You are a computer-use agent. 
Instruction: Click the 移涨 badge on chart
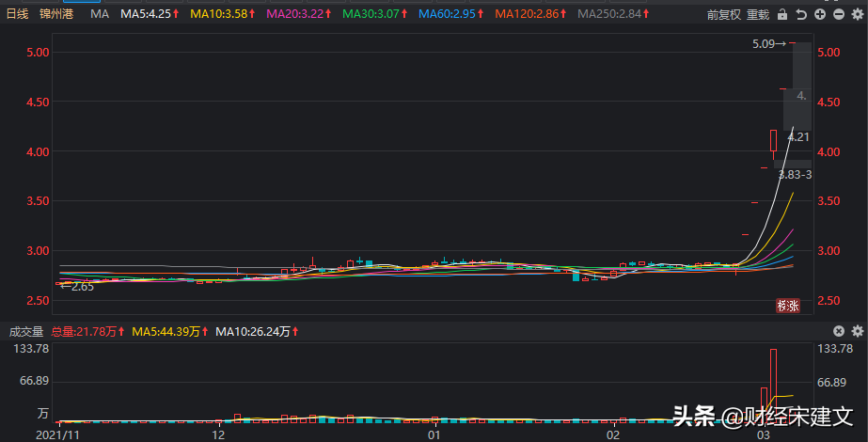[x=788, y=306]
